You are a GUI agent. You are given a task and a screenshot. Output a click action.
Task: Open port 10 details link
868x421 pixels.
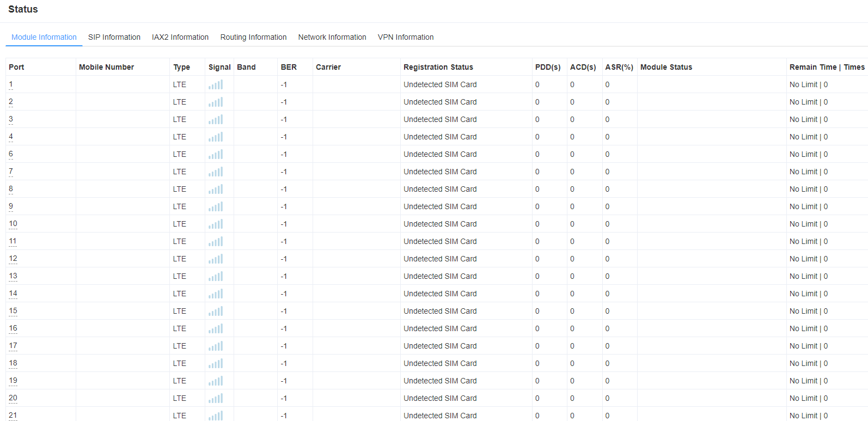click(13, 224)
